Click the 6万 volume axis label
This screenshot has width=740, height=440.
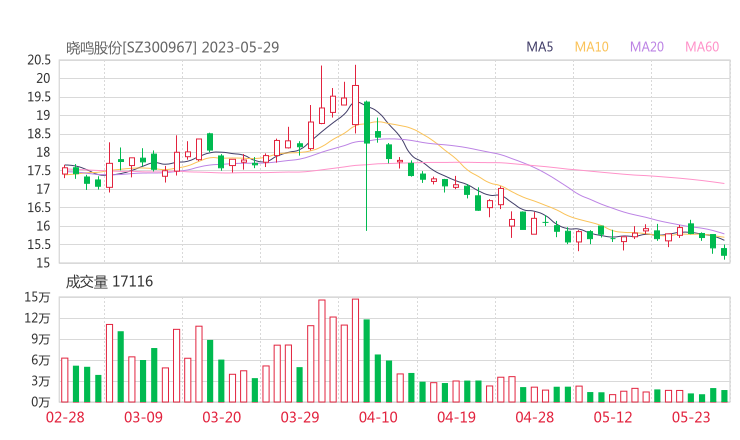tap(41, 360)
